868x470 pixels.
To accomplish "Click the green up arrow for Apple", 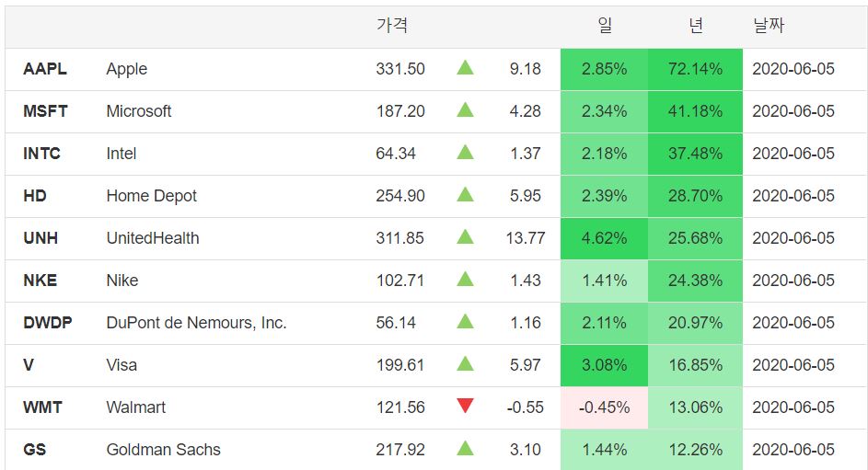I will pos(465,67).
